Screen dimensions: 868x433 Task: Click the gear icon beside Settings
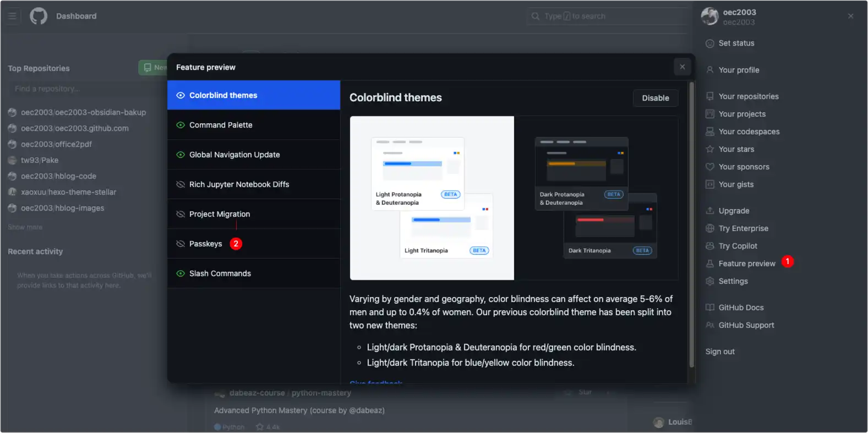[x=710, y=281]
